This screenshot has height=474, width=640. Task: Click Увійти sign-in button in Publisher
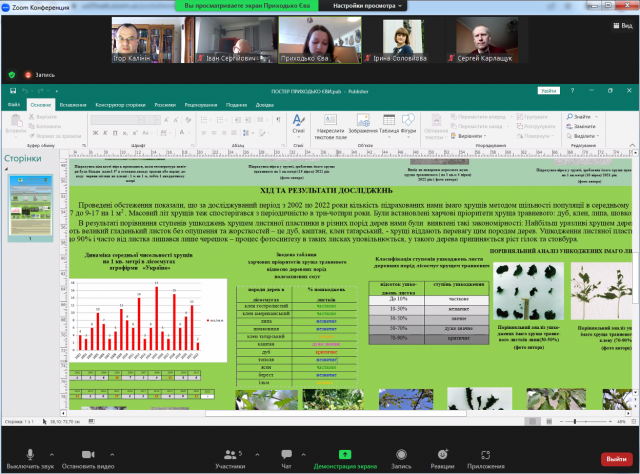click(549, 91)
